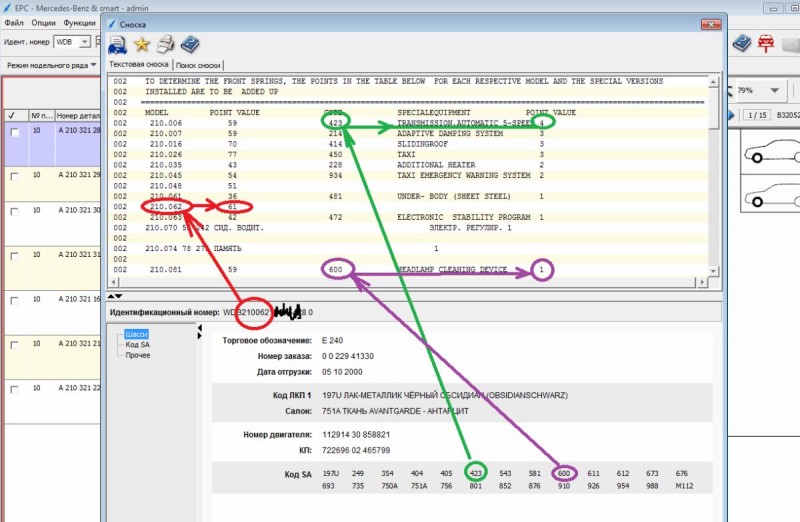Viewport: 800px width, 522px height.
Task: Click the pane splitter up/down arrows
Action: pos(115,296)
